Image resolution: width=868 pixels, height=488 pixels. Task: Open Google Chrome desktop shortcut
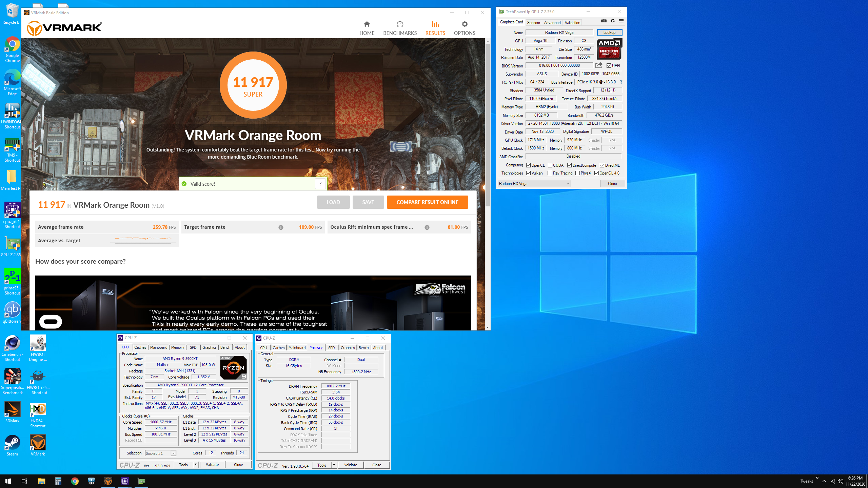pyautogui.click(x=12, y=49)
